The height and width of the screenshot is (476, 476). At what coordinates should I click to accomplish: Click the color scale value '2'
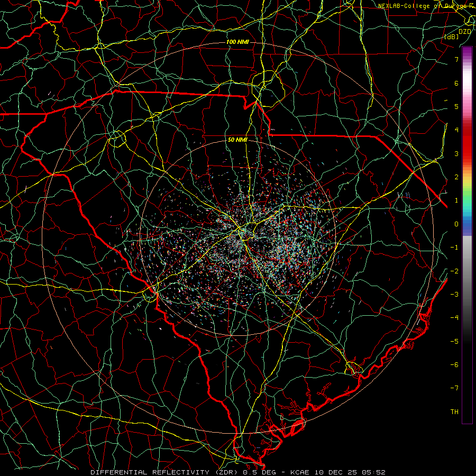tap(456, 177)
